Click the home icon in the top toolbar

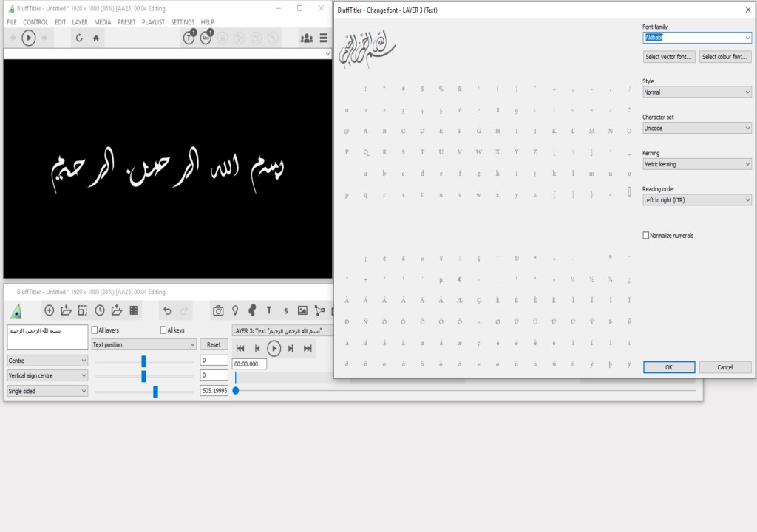point(96,38)
